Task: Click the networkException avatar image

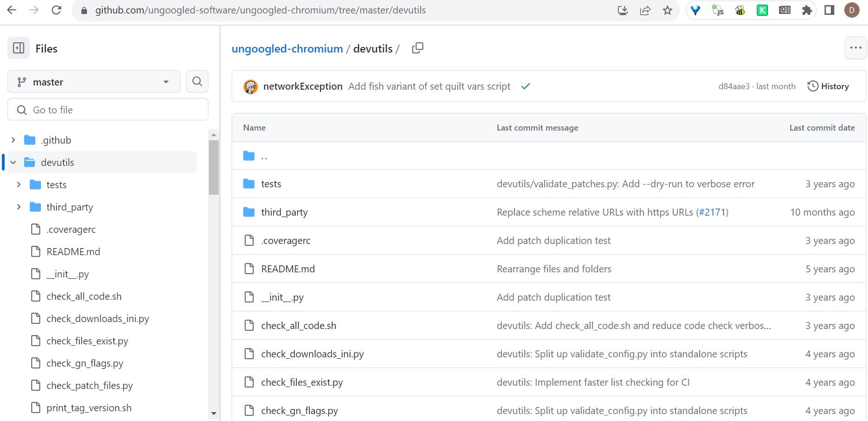Action: (x=251, y=86)
